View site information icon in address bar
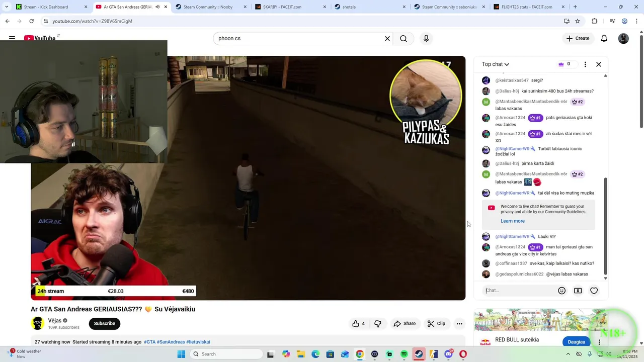The height and width of the screenshot is (362, 644). click(46, 21)
